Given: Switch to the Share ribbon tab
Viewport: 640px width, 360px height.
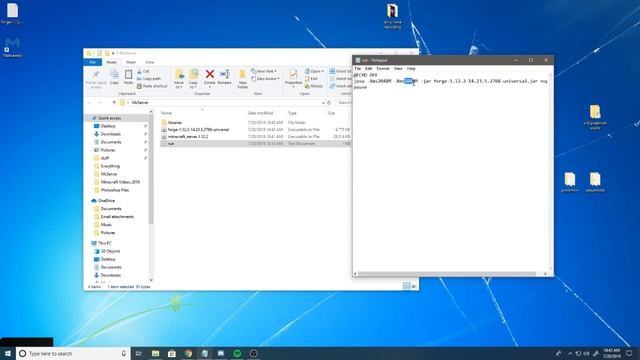Looking at the screenshot, I should (x=131, y=62).
